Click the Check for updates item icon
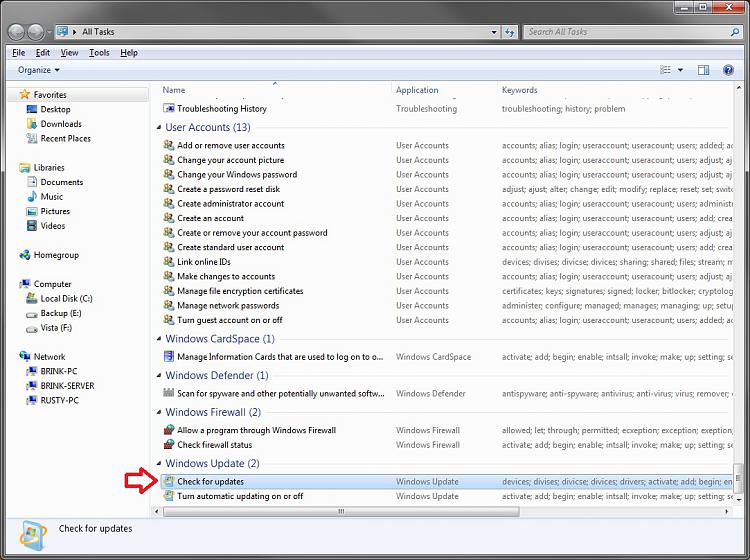This screenshot has height=560, width=750. point(168,482)
